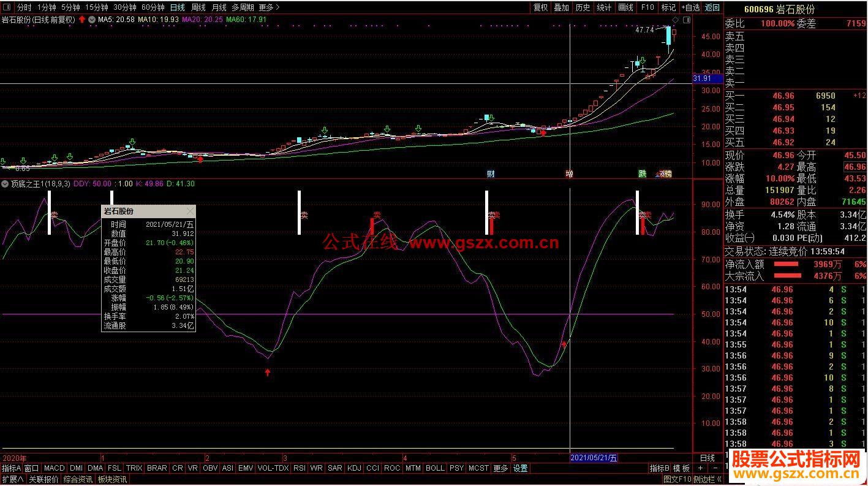Select the DMA indicator

pyautogui.click(x=95, y=468)
